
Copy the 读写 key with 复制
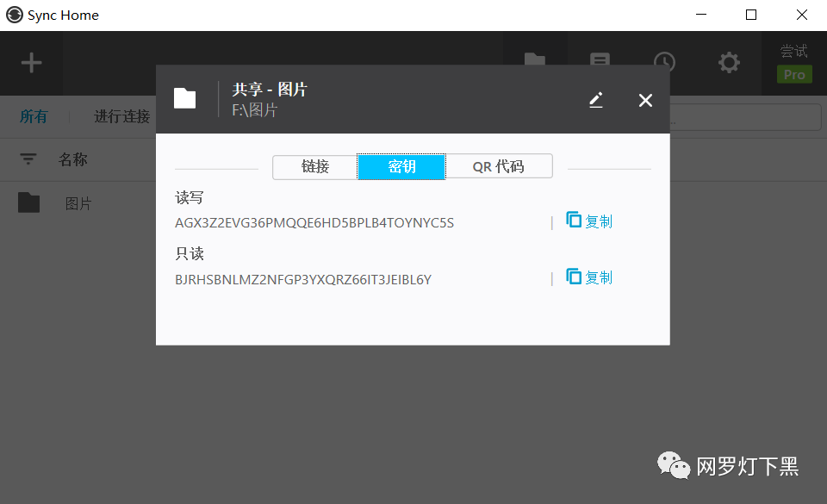pos(589,221)
